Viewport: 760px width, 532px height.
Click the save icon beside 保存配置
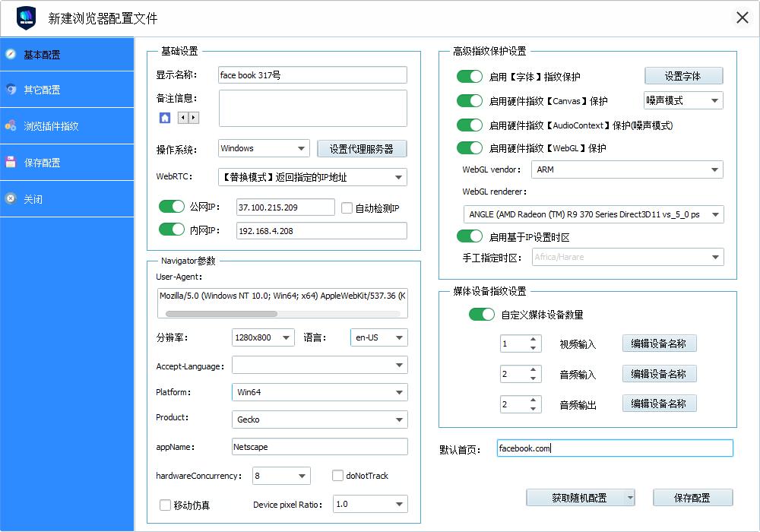(x=12, y=161)
